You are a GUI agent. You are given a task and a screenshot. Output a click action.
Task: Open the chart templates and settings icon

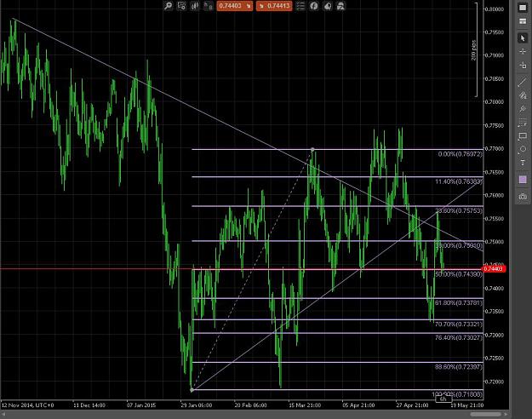click(181, 6)
